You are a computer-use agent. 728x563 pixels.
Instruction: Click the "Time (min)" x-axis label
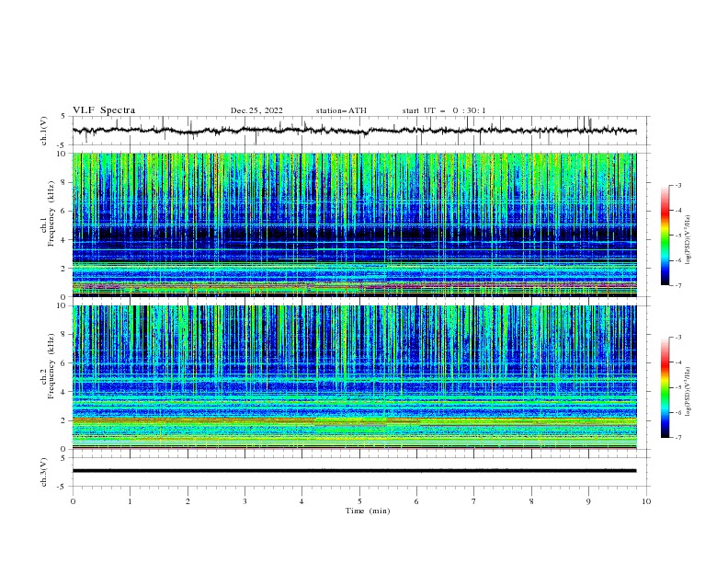[368, 511]
